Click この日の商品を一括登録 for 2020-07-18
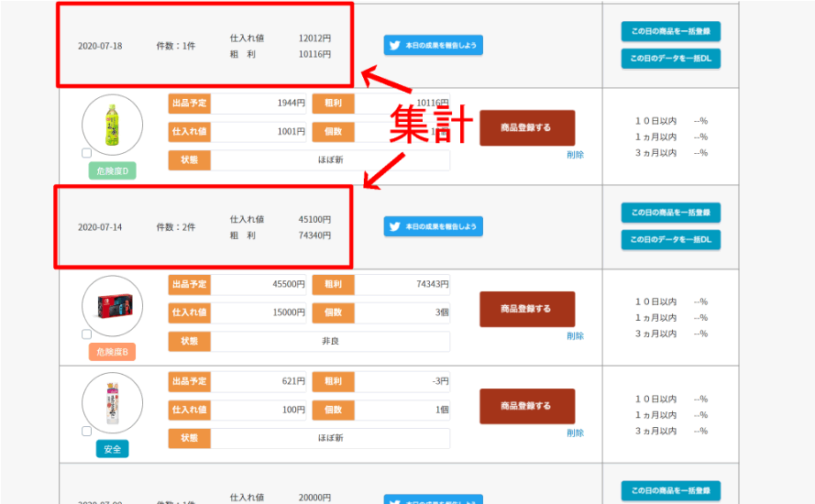 click(670, 31)
